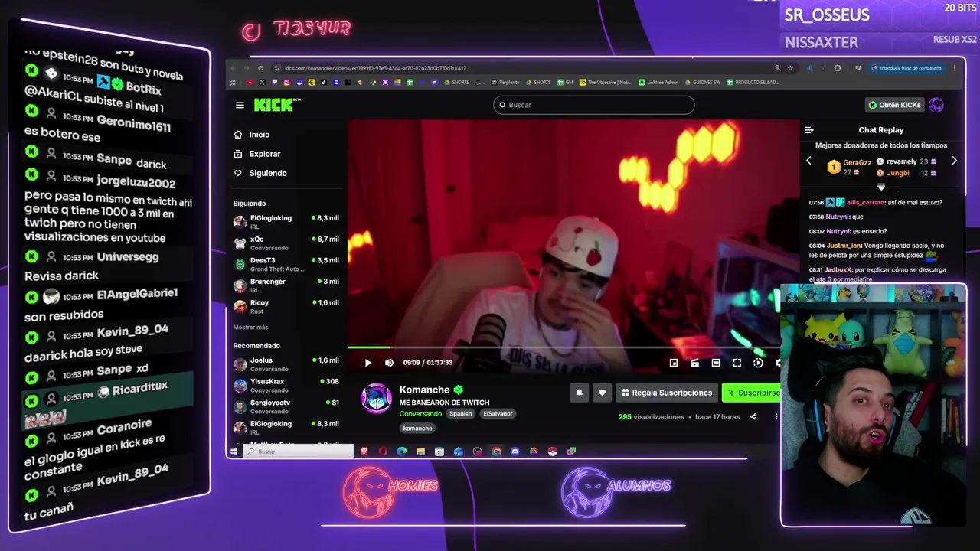This screenshot has width=980, height=551.
Task: Click the green Suscribirse button
Action: point(751,393)
